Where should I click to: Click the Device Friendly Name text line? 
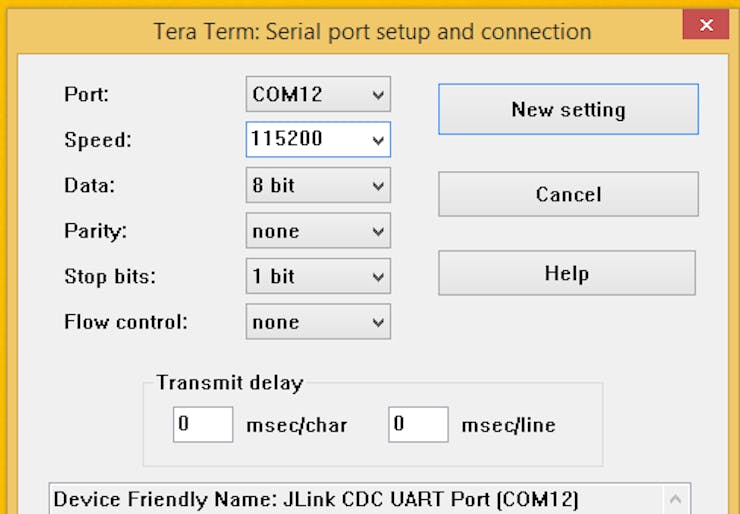tap(316, 499)
